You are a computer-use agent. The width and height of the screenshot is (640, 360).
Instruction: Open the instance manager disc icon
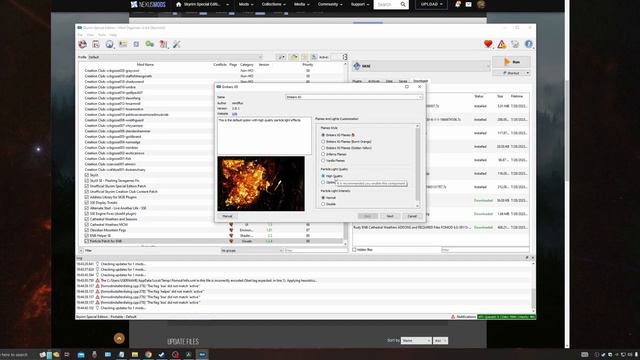click(x=82, y=44)
